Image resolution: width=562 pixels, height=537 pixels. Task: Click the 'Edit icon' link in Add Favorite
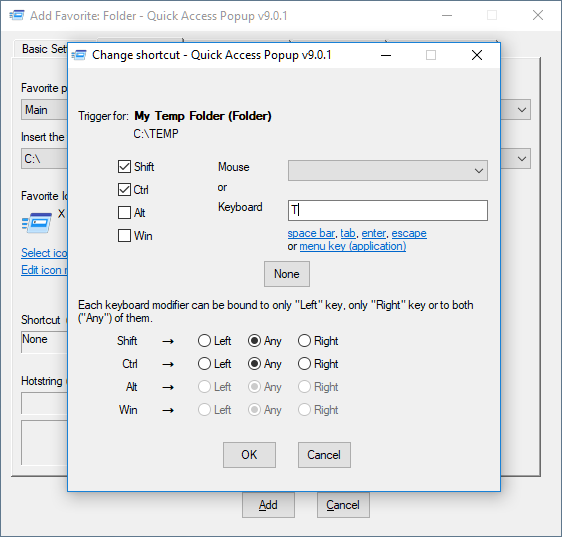tap(44, 270)
